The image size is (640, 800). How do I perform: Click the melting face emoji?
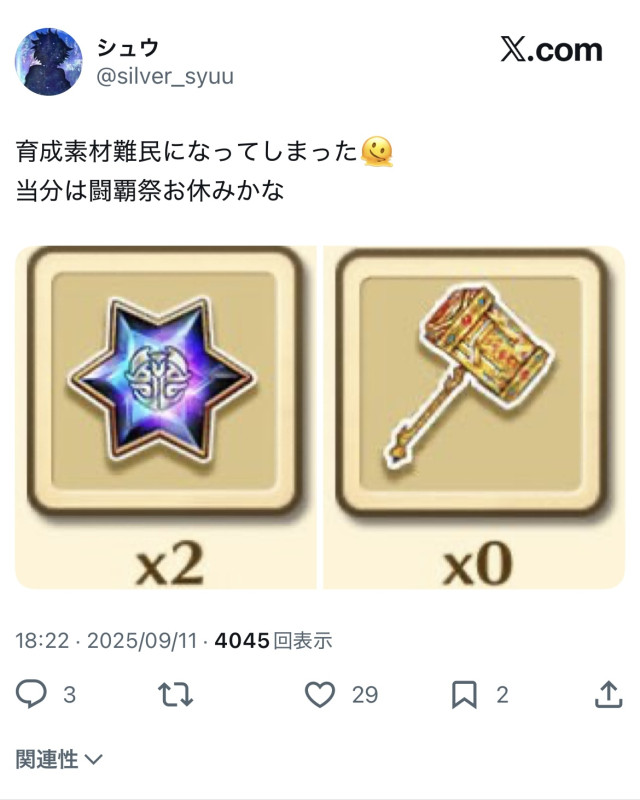[377, 152]
